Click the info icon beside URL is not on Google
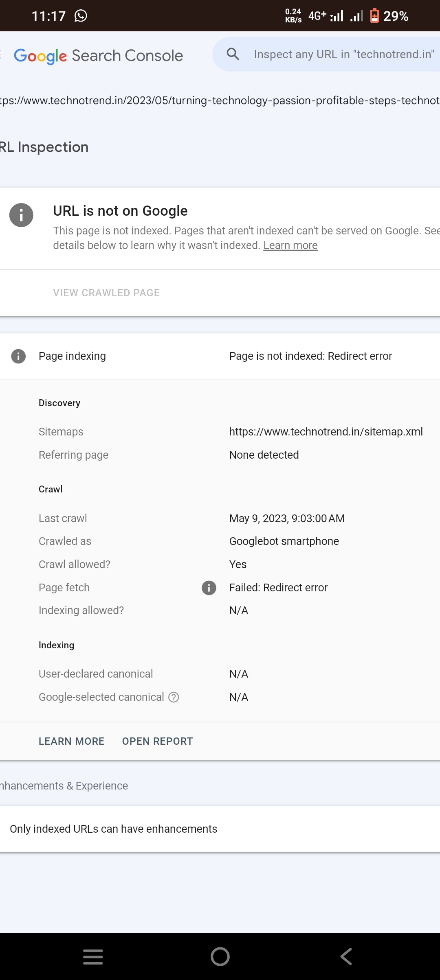Viewport: 440px width, 980px height. tap(21, 215)
